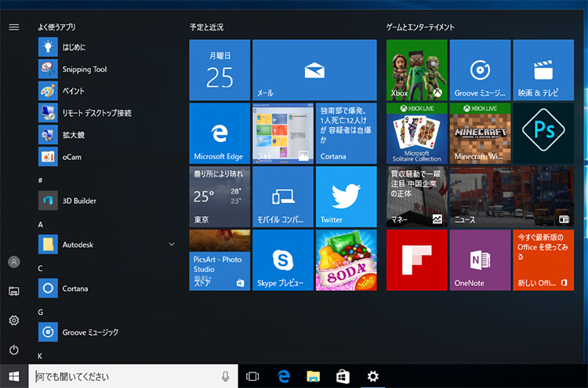Screen dimensions: 588x388
Task: Click the Cortana search box
Action: 125,377
